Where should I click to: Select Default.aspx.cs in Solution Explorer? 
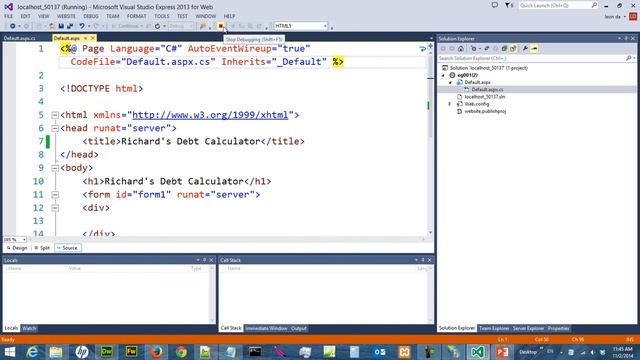pyautogui.click(x=487, y=89)
